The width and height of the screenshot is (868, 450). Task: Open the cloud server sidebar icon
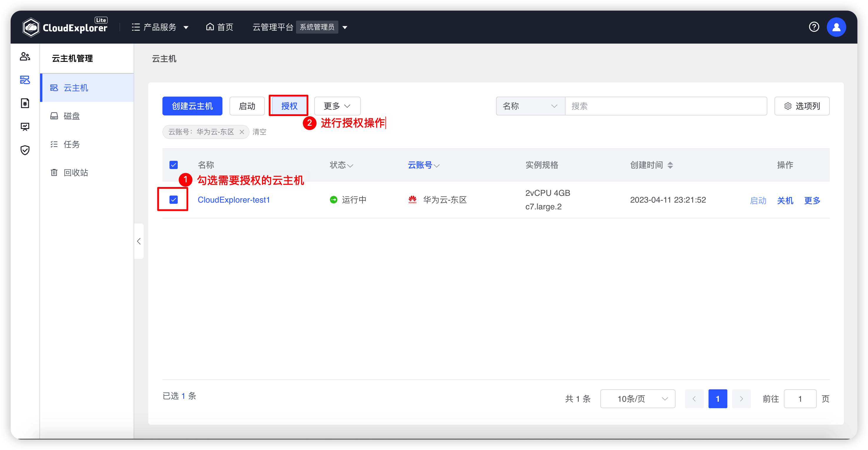pos(25,80)
